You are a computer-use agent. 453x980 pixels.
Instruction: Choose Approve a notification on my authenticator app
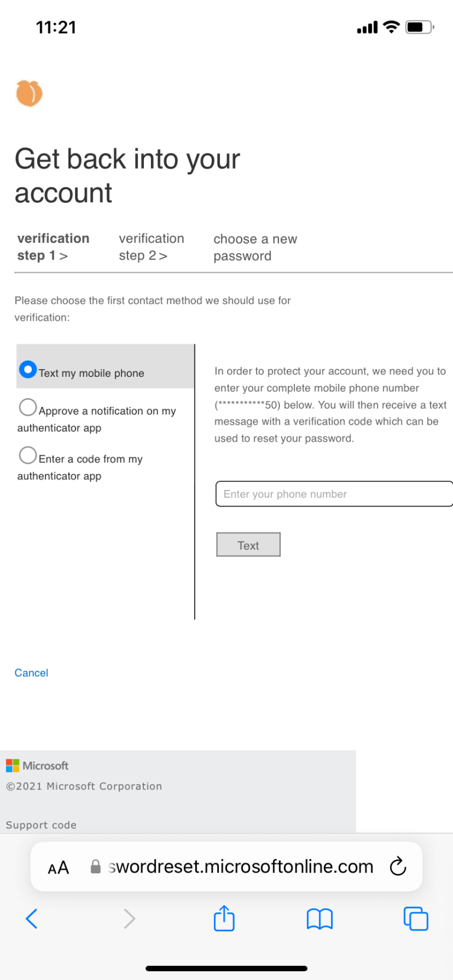(x=28, y=407)
